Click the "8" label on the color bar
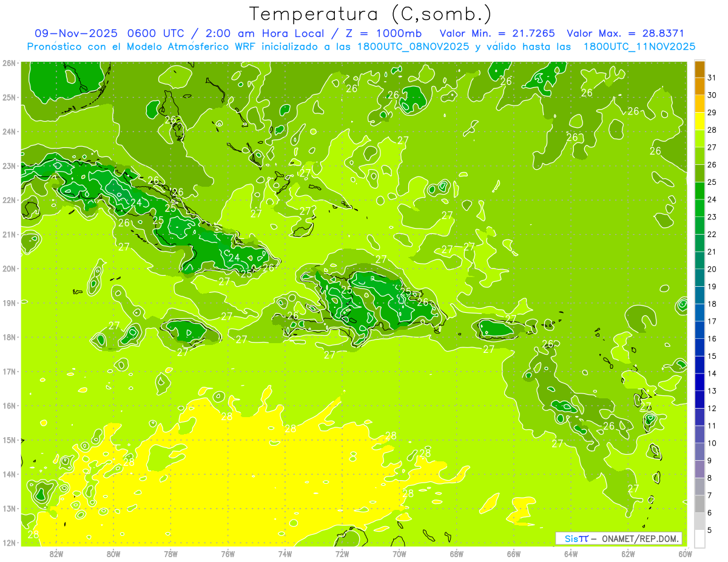Viewport: 728px width, 562px height. pyautogui.click(x=710, y=478)
